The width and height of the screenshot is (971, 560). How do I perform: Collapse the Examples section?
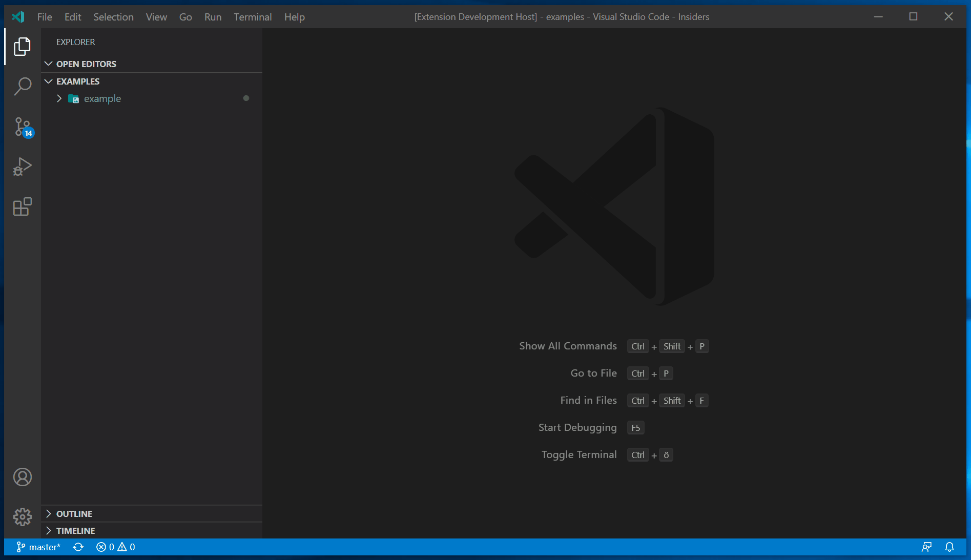coord(49,81)
